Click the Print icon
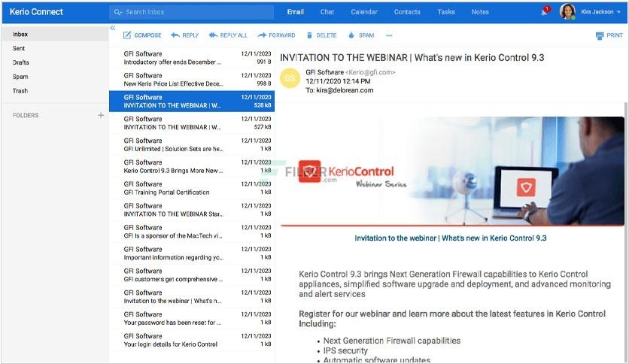 (600, 35)
